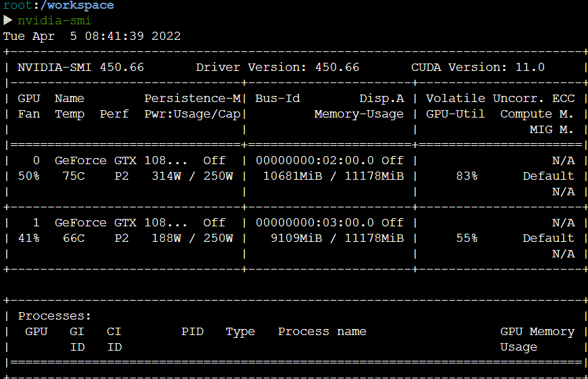Click the CI column header in Processes
Screen dimensions: 588x379
[114, 332]
